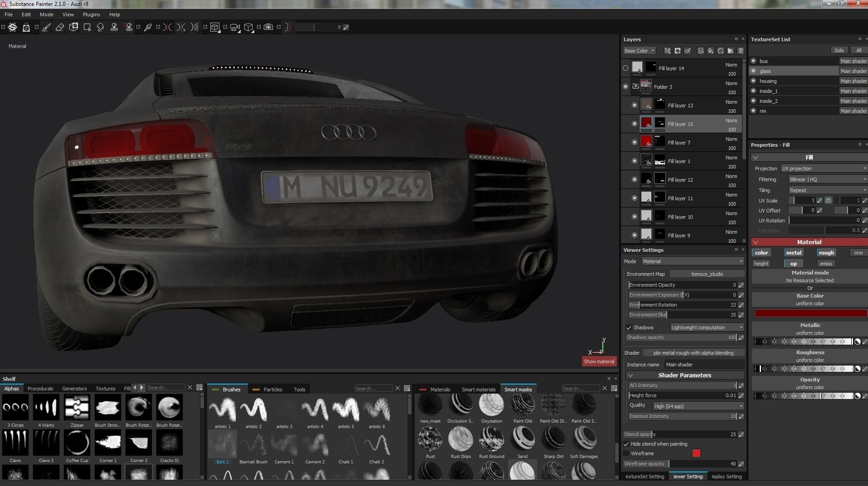The image size is (868, 486).
Task: Select the Coffee Cup alpha
Action: tap(77, 443)
